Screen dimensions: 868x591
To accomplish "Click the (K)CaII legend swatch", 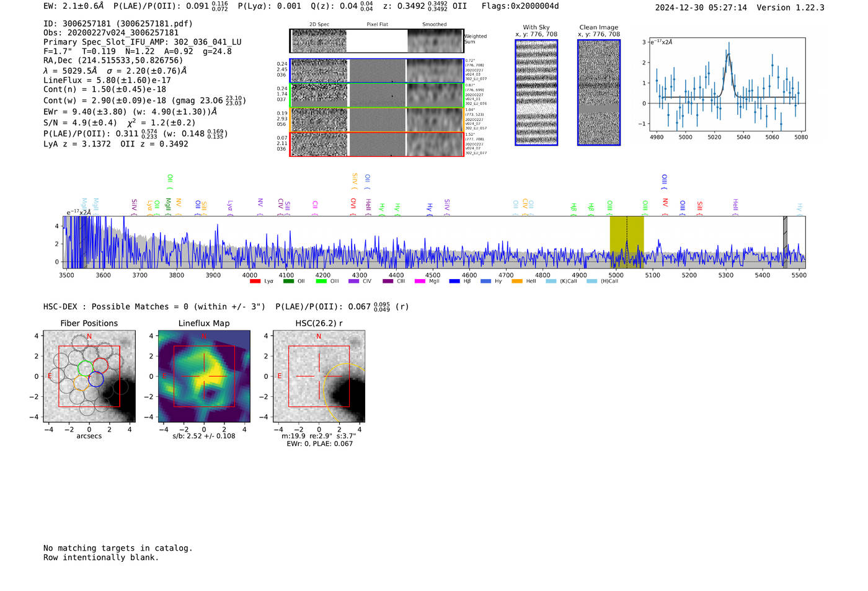I will coord(551,281).
